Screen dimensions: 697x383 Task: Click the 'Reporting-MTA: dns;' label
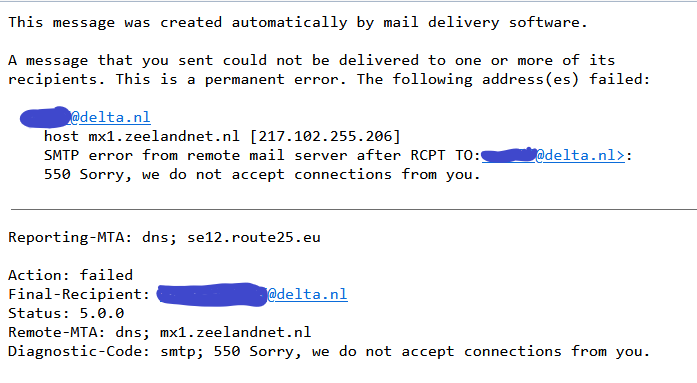point(92,237)
